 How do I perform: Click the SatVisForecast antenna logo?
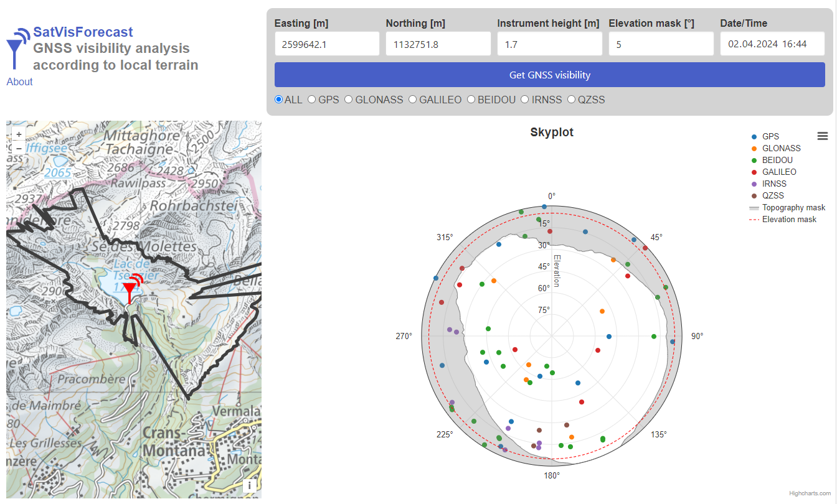tap(17, 47)
